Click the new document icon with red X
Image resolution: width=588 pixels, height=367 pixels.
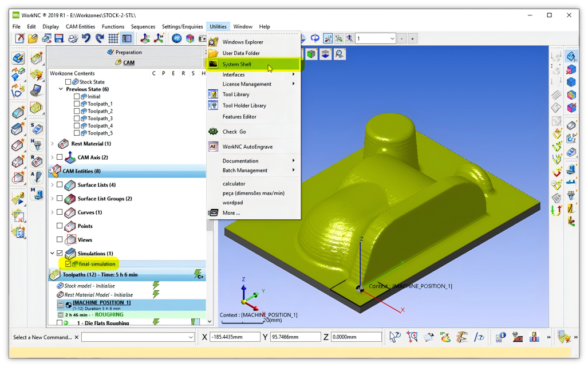point(19,38)
